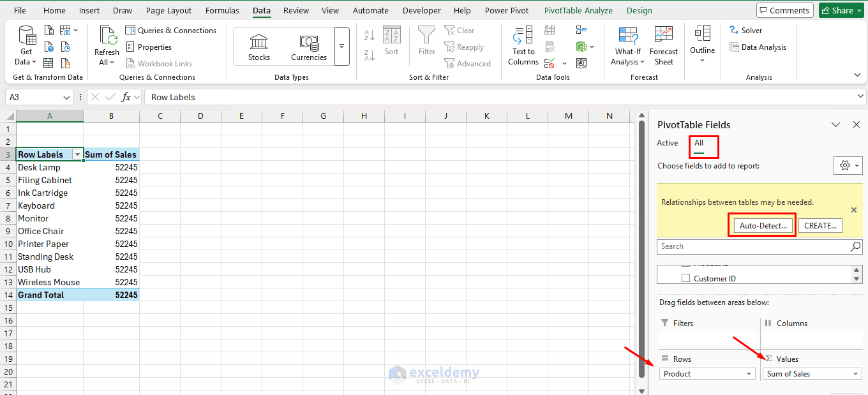Click the Remove Duplicates icon
The width and height of the screenshot is (868, 395).
pyautogui.click(x=550, y=47)
